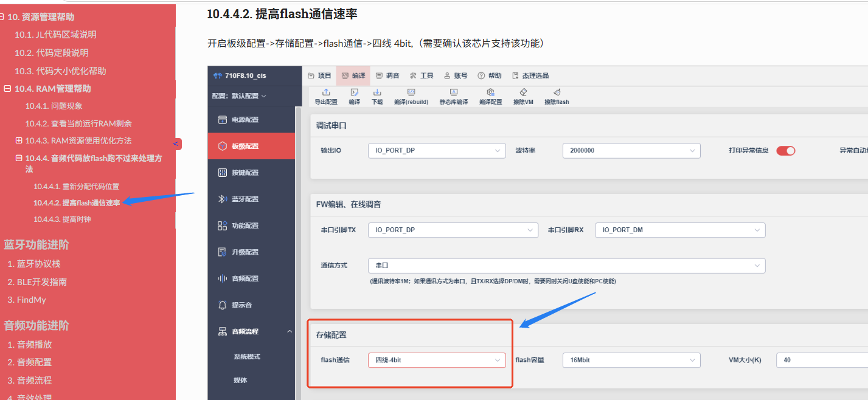Screen dimensions: 868x400
Task: Open the 帮助 menu
Action: [x=490, y=76]
